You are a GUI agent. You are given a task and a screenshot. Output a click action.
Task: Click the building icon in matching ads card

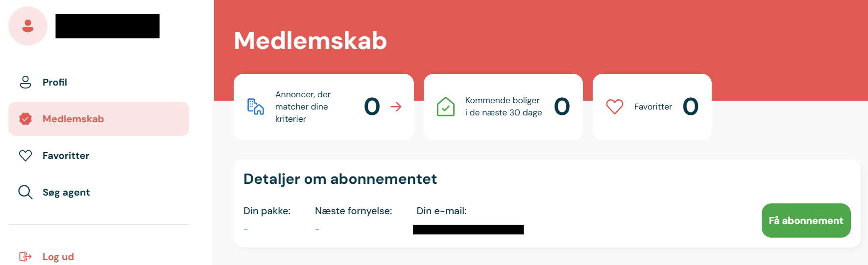[x=256, y=107]
